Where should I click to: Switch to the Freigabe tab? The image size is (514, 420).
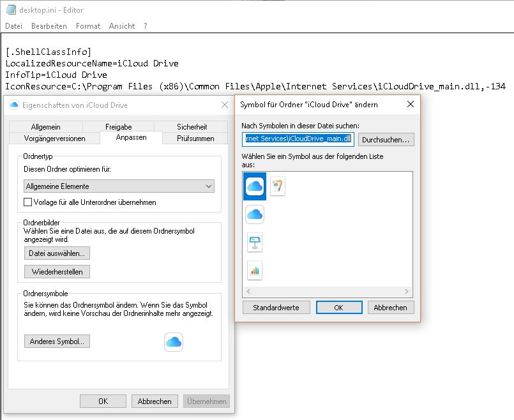point(118,127)
